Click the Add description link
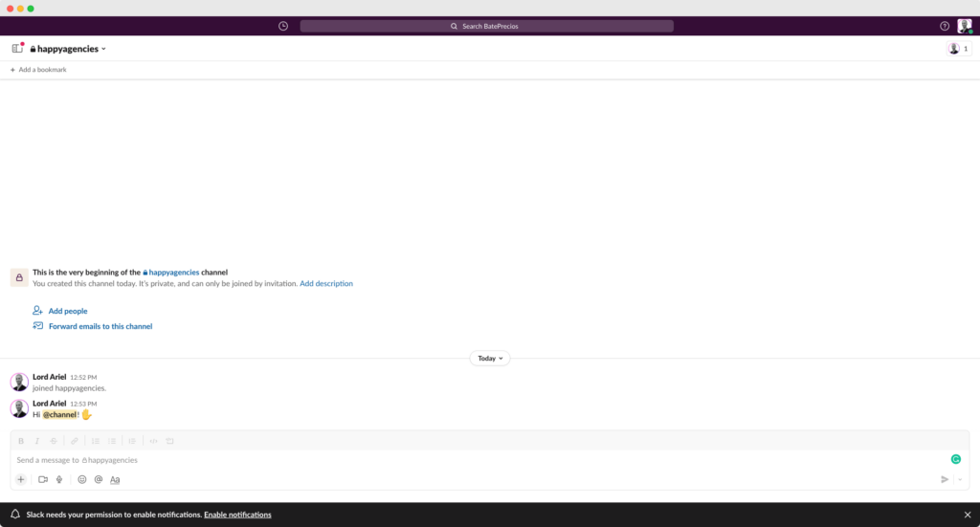The image size is (980, 527). click(326, 283)
